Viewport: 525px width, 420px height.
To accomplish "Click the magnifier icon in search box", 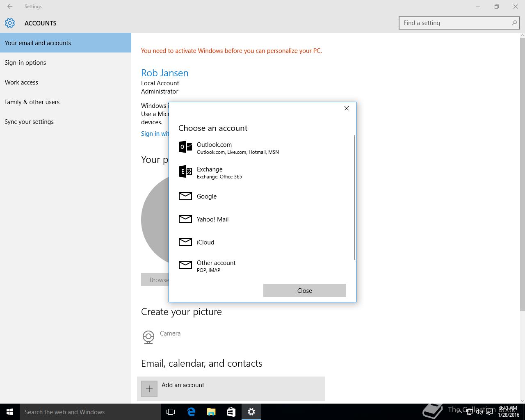I will [514, 23].
